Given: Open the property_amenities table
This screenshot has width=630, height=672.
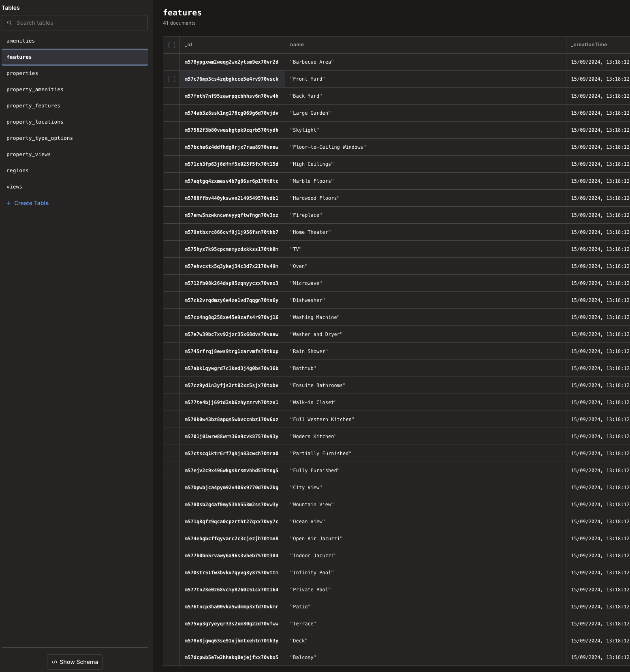Looking at the screenshot, I should point(75,90).
